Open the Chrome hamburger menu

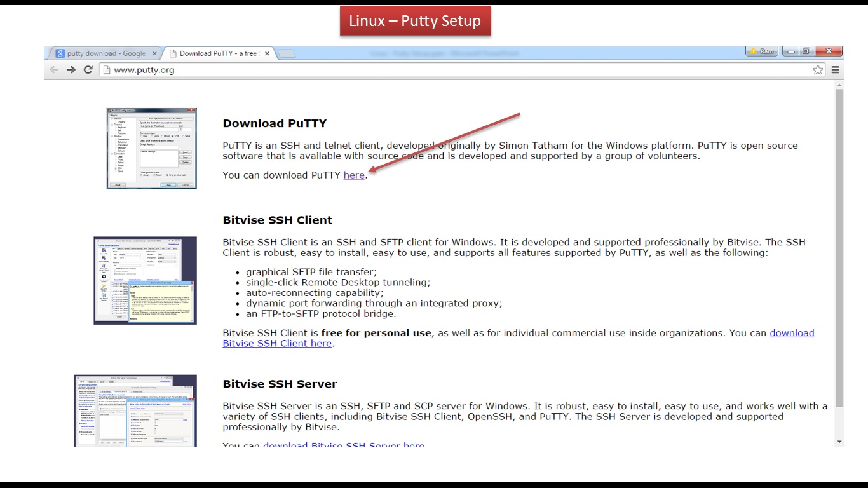click(x=836, y=70)
